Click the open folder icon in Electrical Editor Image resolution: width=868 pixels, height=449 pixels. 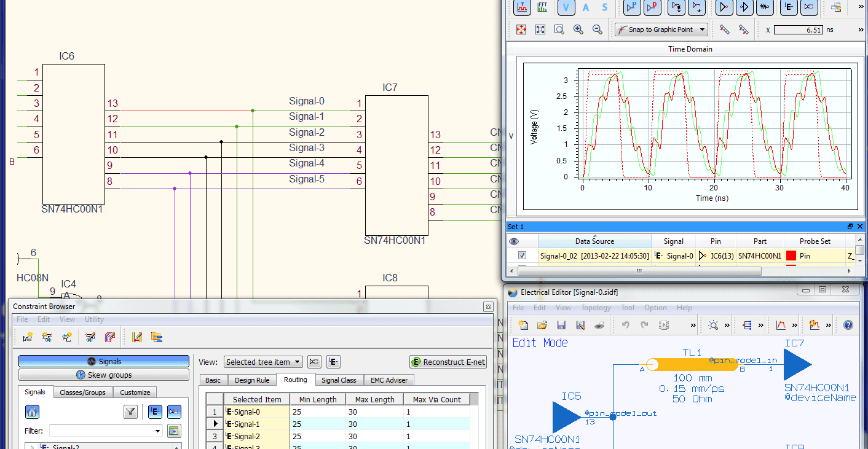(x=542, y=325)
